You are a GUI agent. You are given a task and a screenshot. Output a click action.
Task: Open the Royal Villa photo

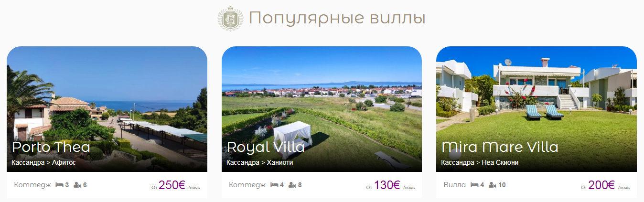click(x=322, y=109)
